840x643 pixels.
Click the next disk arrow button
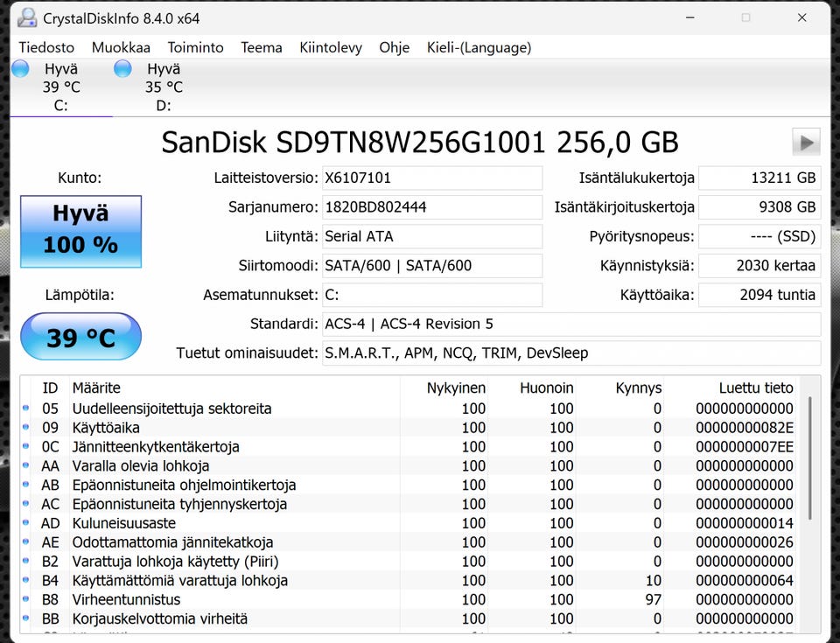pyautogui.click(x=805, y=142)
